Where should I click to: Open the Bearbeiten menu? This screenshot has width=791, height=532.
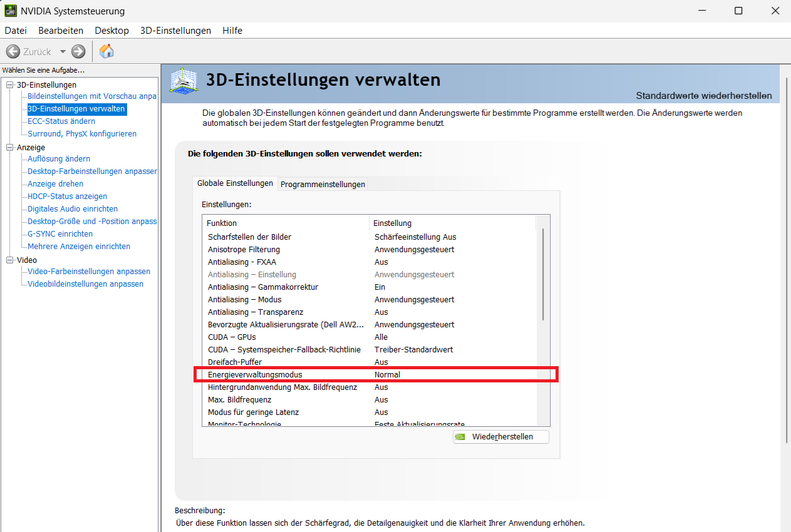(61, 30)
